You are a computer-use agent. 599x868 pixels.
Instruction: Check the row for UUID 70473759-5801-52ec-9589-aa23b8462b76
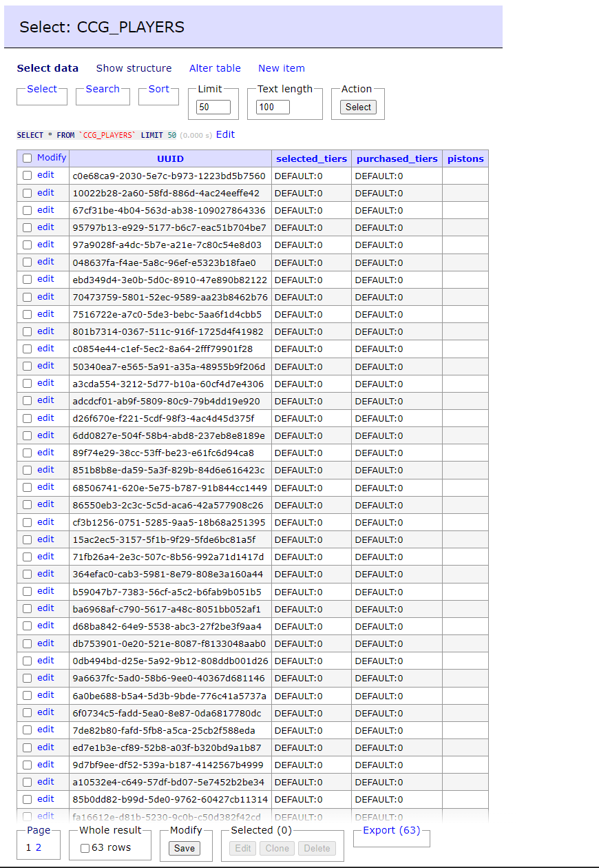[x=28, y=297]
